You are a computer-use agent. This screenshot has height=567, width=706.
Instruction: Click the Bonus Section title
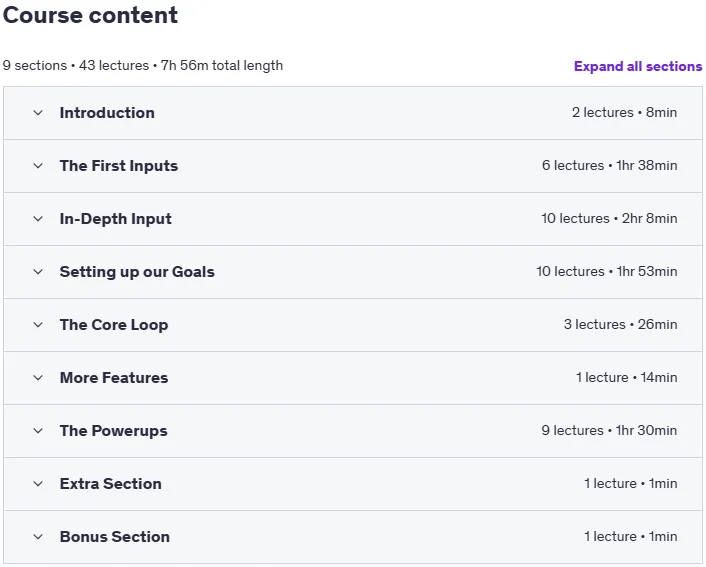(115, 537)
